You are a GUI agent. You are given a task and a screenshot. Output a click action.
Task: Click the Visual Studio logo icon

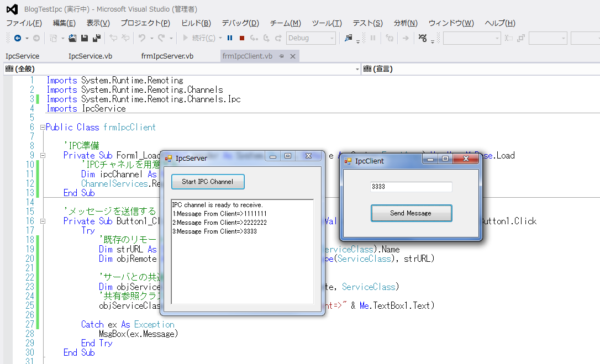12,9
